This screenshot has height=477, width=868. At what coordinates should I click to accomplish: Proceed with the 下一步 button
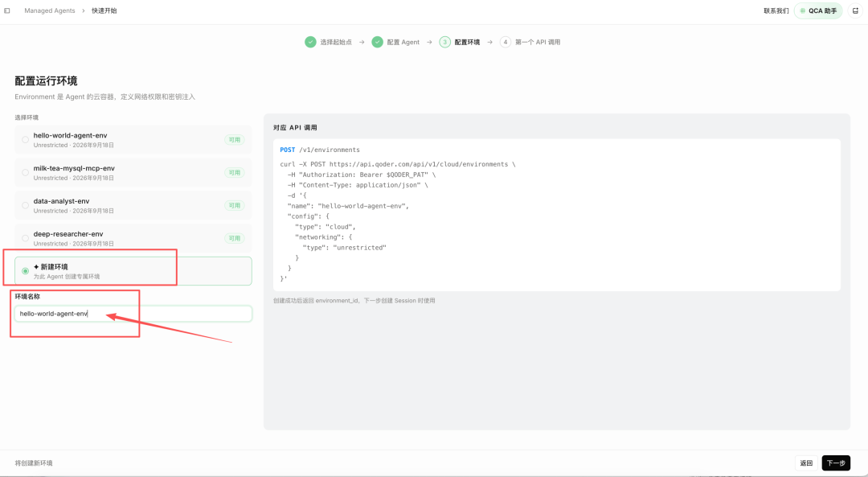tap(836, 463)
